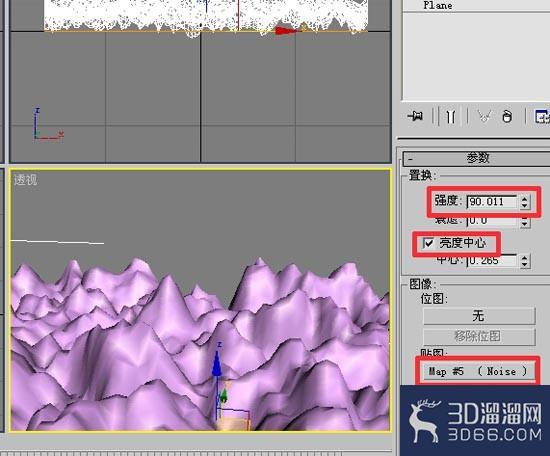Collapse the 参数 rollout header

[x=476, y=158]
